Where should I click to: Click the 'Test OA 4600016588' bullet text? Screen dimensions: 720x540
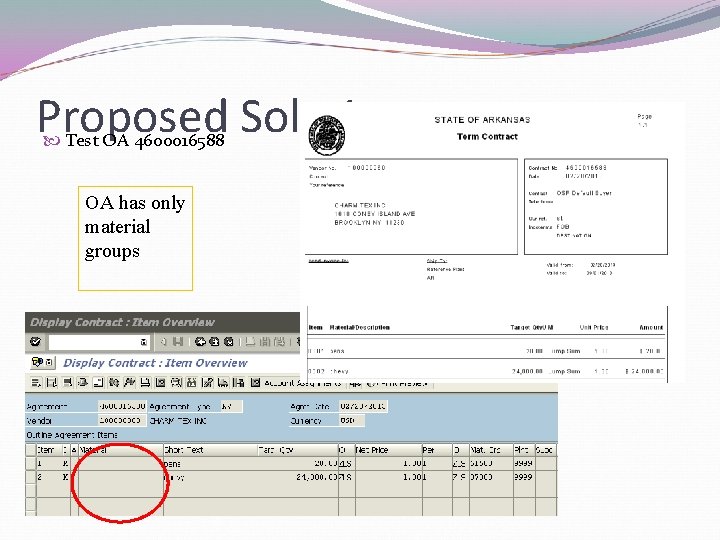tap(145, 141)
